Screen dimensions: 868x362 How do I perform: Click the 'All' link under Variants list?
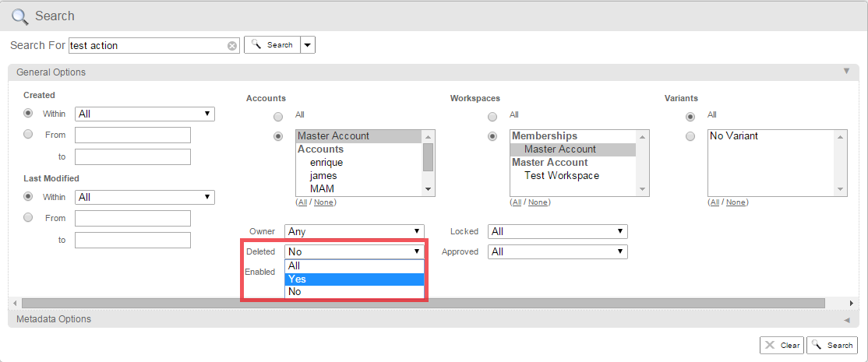(x=715, y=202)
